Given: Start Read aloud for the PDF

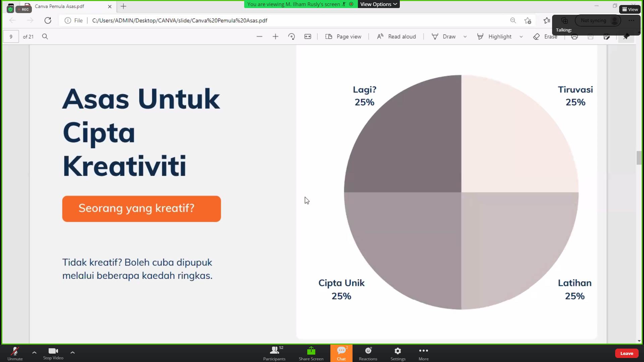Looking at the screenshot, I should point(396,37).
